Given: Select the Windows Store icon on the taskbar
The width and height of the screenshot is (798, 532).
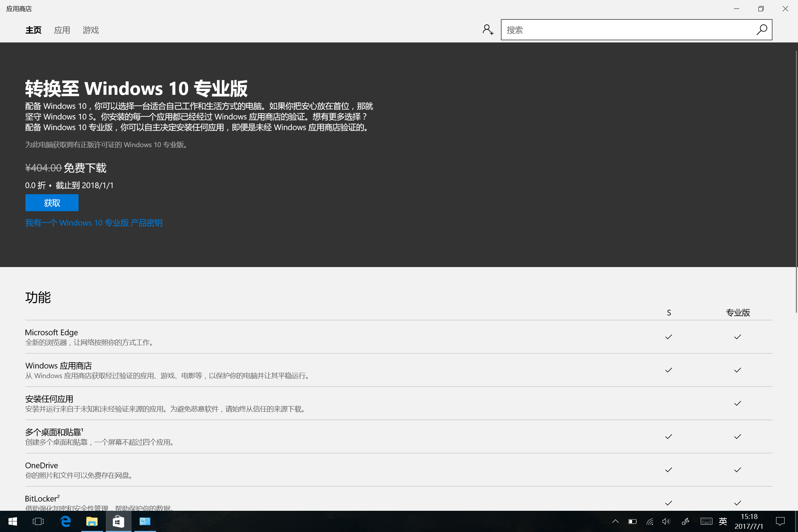Looking at the screenshot, I should pyautogui.click(x=118, y=521).
